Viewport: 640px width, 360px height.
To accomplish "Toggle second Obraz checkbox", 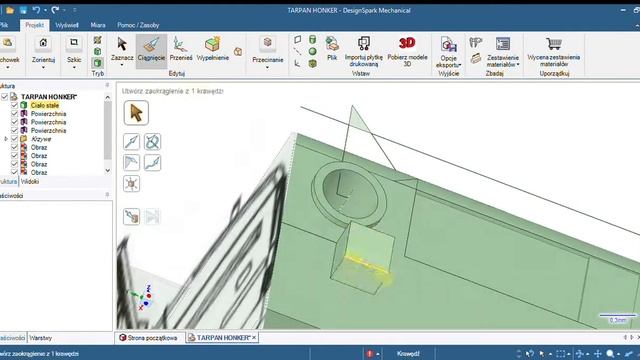I will click(14, 156).
